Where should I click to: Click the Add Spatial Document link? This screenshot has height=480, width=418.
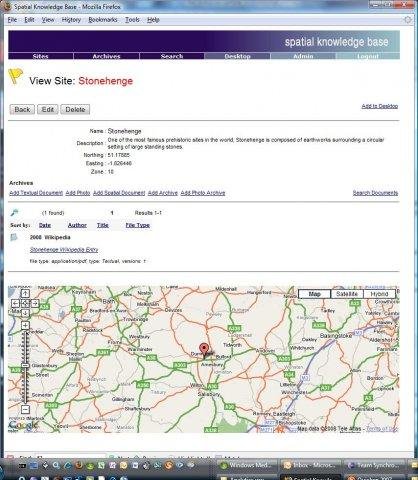(119, 193)
